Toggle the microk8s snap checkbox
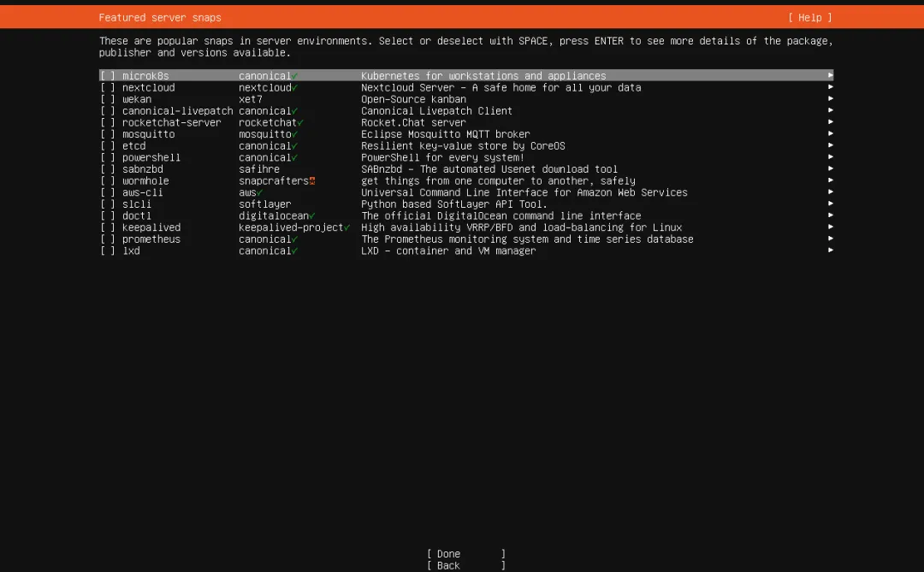The height and width of the screenshot is (572, 924). click(x=108, y=75)
